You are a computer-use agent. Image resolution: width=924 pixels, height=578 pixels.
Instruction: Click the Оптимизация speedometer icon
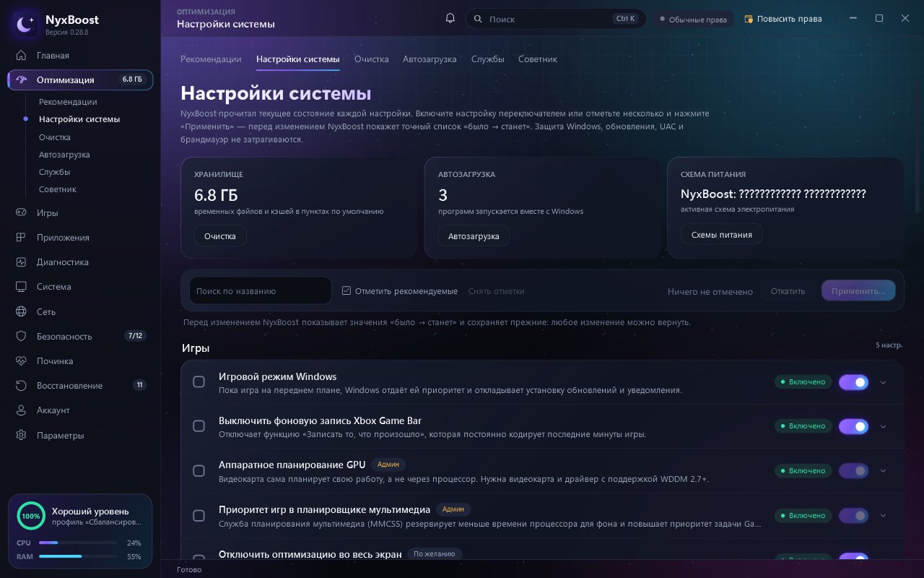tap(22, 80)
